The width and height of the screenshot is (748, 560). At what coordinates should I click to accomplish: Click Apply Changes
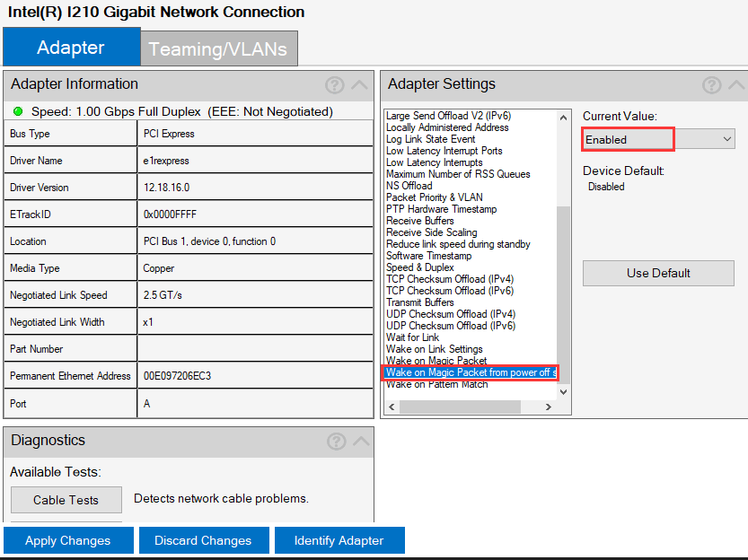(68, 540)
